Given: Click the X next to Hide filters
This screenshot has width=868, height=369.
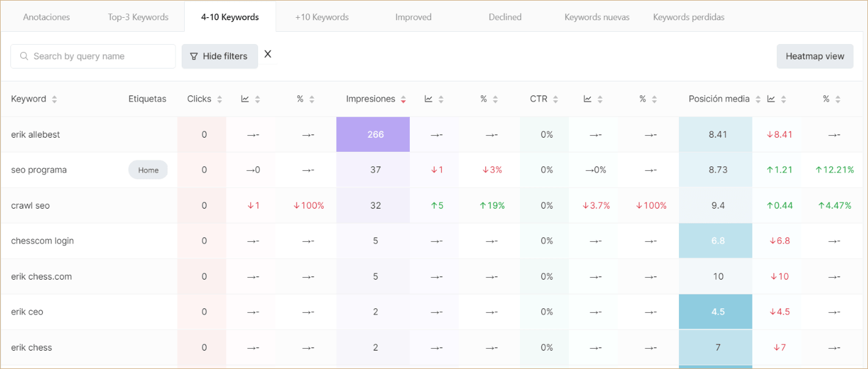Looking at the screenshot, I should [x=268, y=54].
